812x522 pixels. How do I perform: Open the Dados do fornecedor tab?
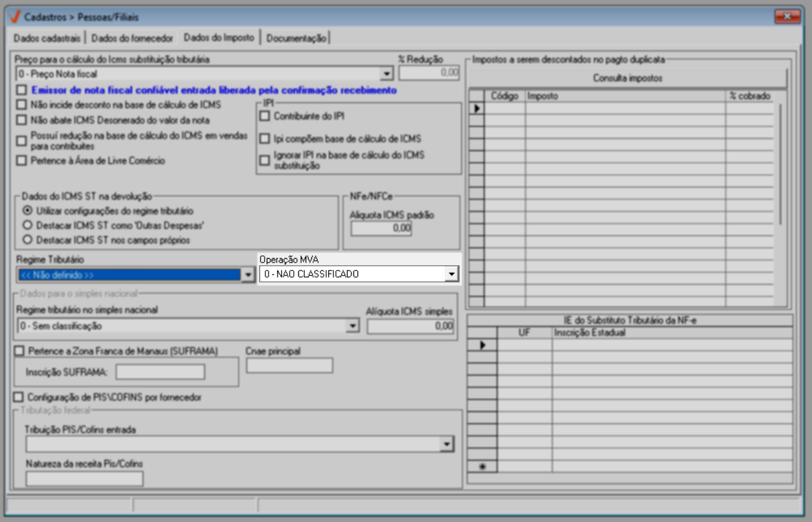click(x=133, y=38)
